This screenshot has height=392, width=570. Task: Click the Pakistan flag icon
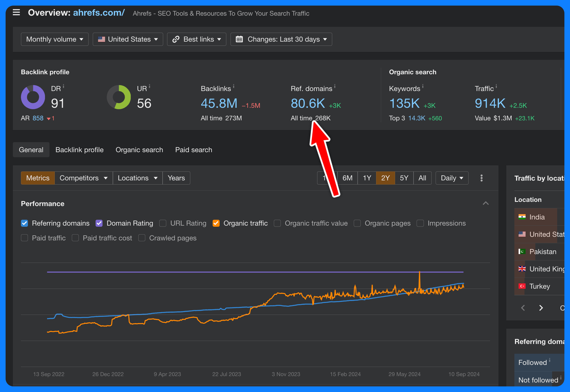[x=522, y=252]
